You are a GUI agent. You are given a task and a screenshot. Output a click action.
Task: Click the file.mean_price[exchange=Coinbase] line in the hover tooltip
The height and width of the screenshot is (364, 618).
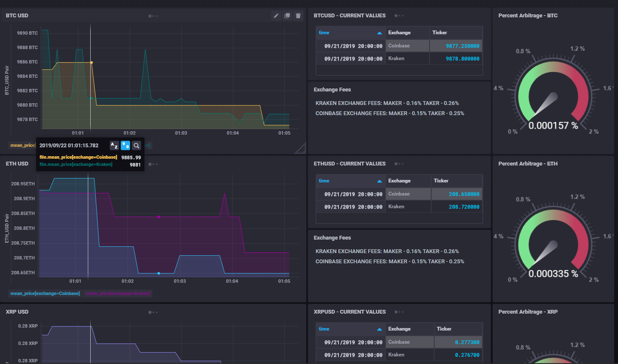point(78,157)
